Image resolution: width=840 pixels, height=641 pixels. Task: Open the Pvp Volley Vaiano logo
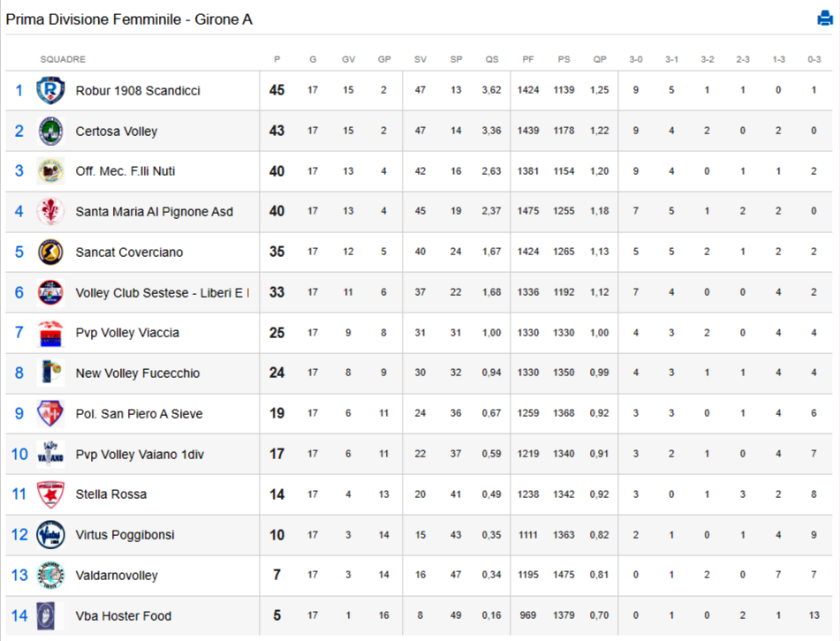point(50,454)
